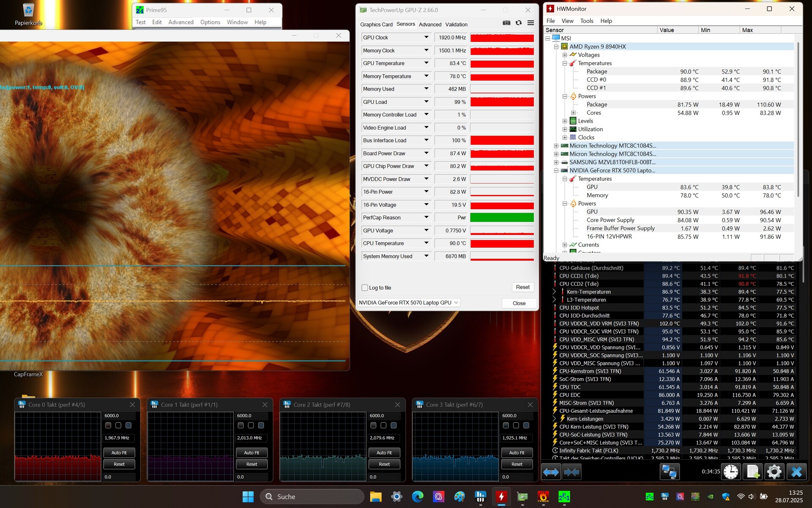Click Auto Fit in Core 0 Takt window
Screen dimensions: 812x508
(119, 453)
